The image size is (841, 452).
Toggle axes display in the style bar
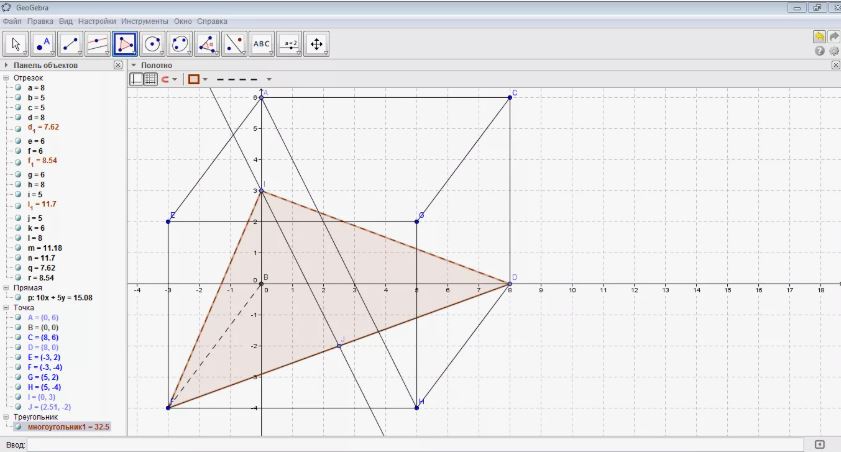pos(137,79)
